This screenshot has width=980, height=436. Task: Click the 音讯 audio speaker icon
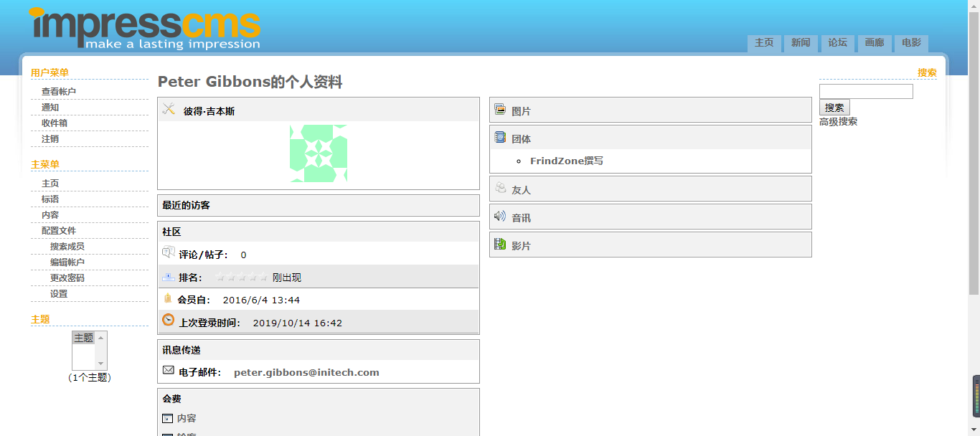pyautogui.click(x=500, y=216)
